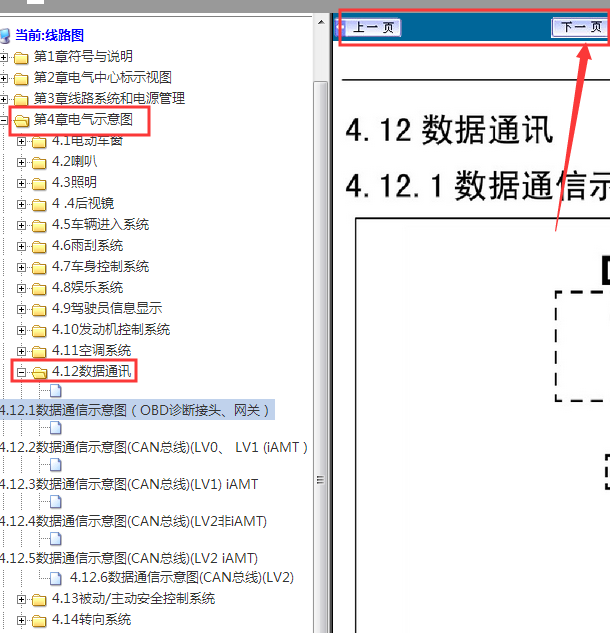This screenshot has width=610, height=633.
Task: Open 4.12.3数据通信示意图(CAN总线)(LV1) iAMT
Action: (129, 484)
